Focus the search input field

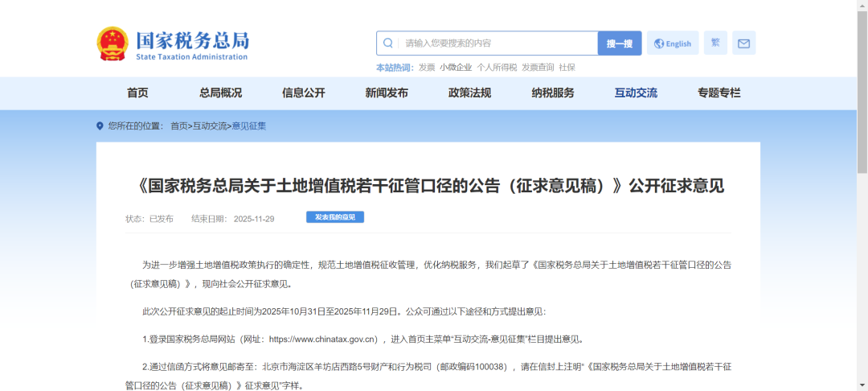pos(498,43)
